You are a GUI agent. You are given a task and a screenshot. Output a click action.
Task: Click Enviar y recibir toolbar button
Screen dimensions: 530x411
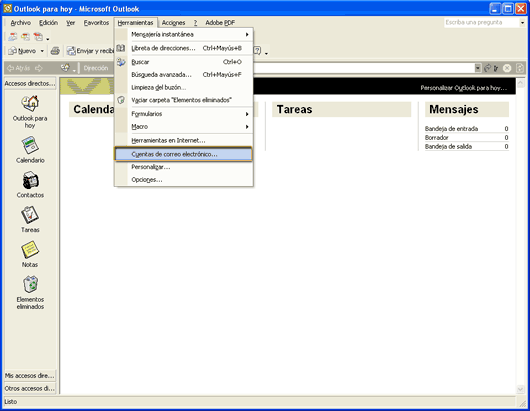pyautogui.click(x=90, y=51)
